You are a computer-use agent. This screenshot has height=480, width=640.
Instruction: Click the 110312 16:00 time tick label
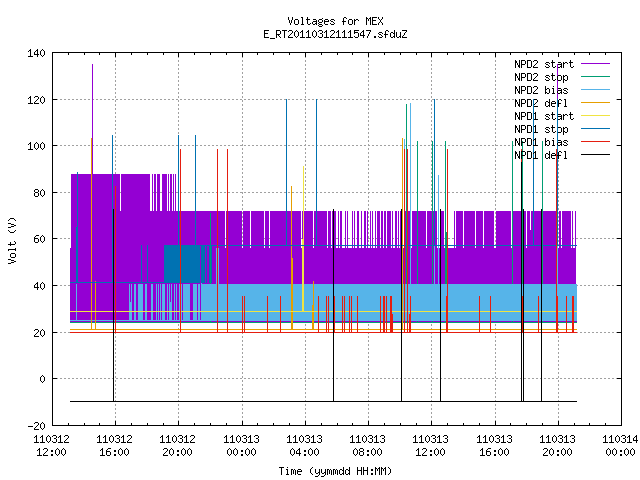[115, 446]
